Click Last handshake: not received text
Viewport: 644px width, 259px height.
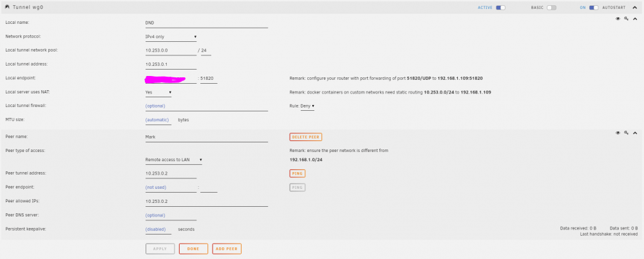coord(609,235)
